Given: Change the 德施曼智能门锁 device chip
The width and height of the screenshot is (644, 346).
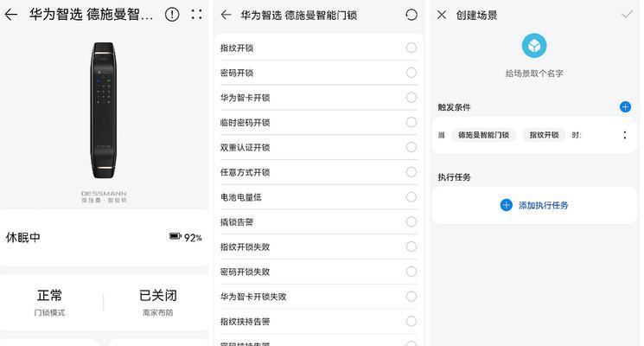Looking at the screenshot, I should [483, 135].
